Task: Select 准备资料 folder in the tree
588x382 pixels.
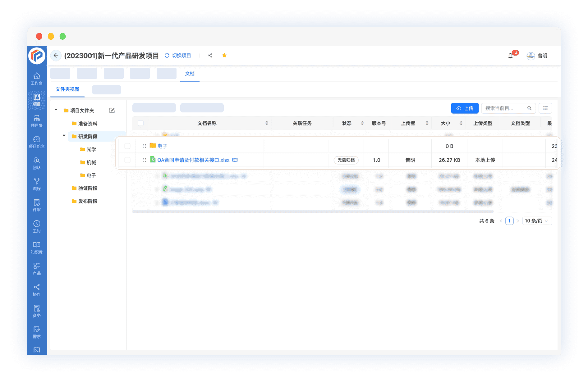Action: click(x=88, y=124)
